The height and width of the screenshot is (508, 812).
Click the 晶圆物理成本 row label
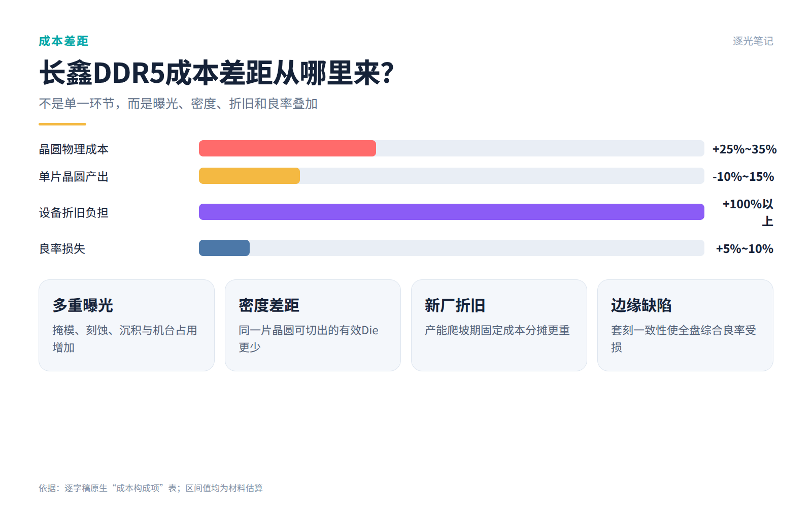[74, 149]
